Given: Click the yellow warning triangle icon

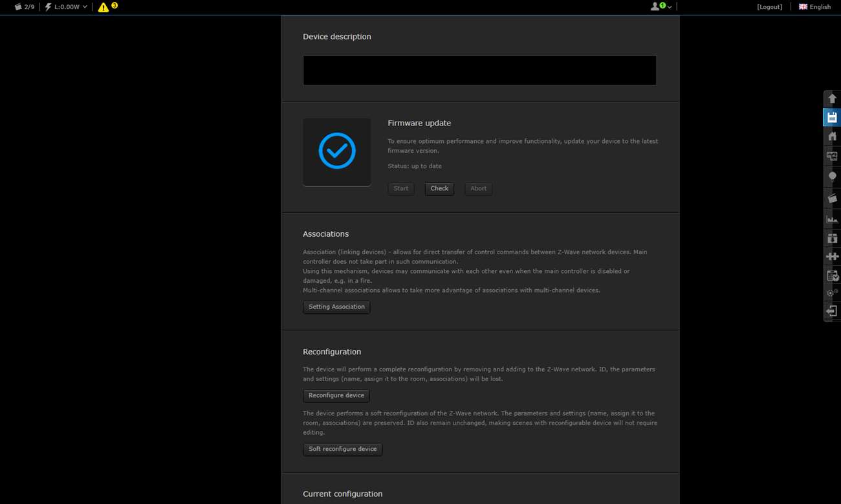Looking at the screenshot, I should tap(104, 7).
